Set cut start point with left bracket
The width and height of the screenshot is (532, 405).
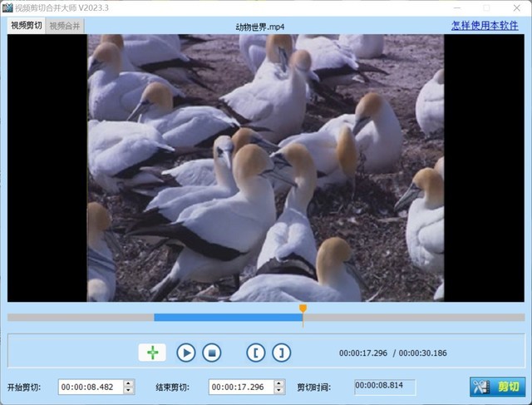click(256, 353)
